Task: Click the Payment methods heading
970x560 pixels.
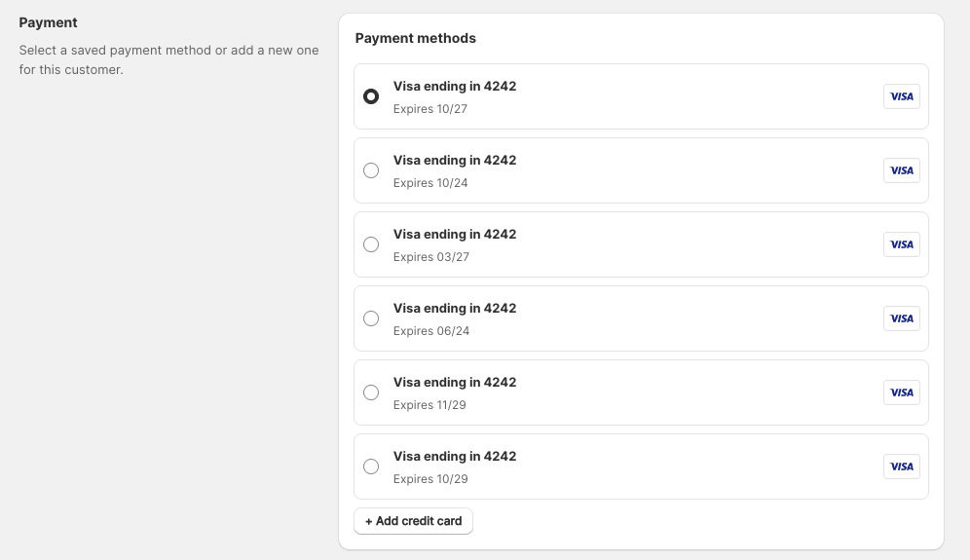Action: click(x=416, y=38)
